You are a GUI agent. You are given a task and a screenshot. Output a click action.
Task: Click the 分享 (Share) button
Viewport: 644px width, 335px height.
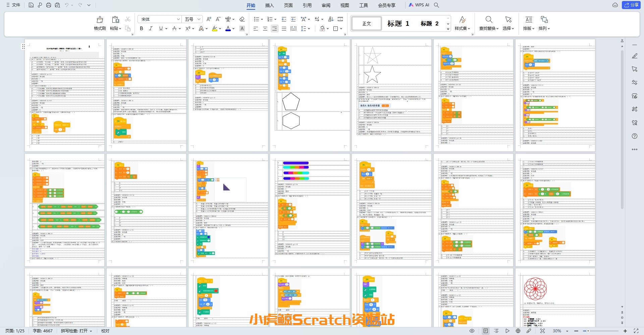[x=631, y=5]
